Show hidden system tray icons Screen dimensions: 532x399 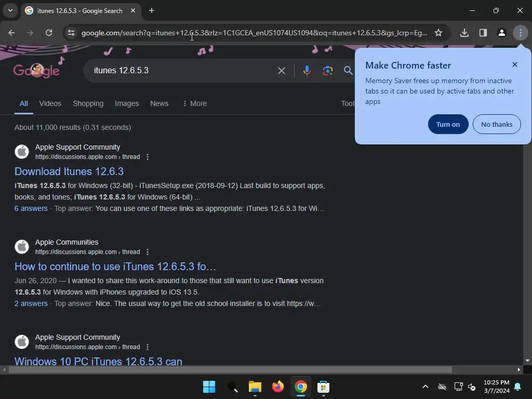click(425, 387)
